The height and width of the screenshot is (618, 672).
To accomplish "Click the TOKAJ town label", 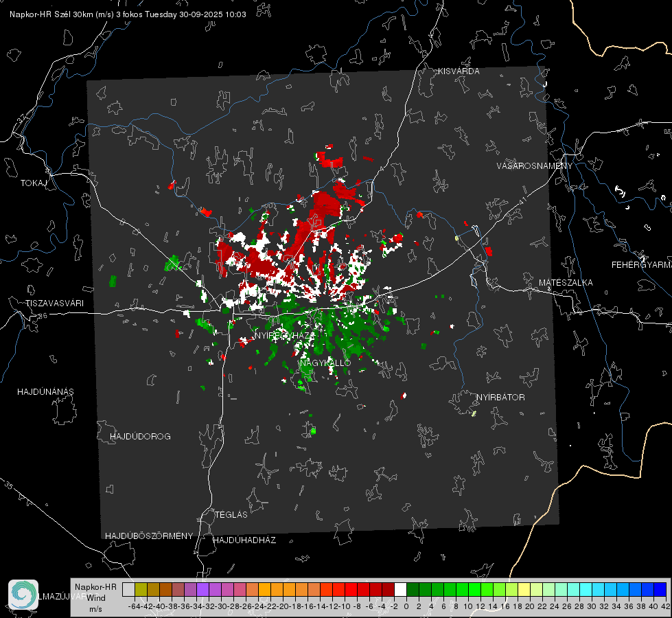I will [34, 183].
